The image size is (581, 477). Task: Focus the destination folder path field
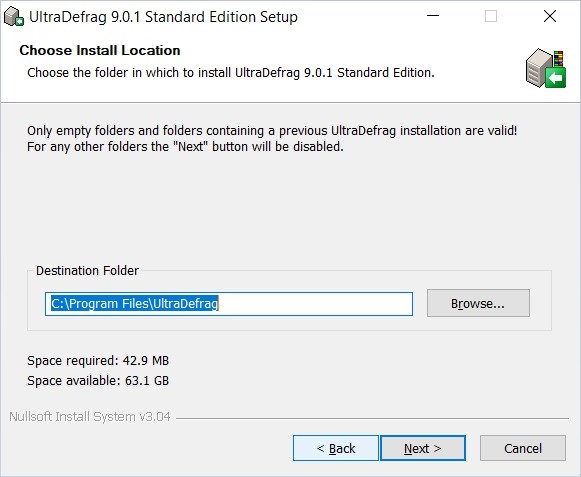click(229, 304)
